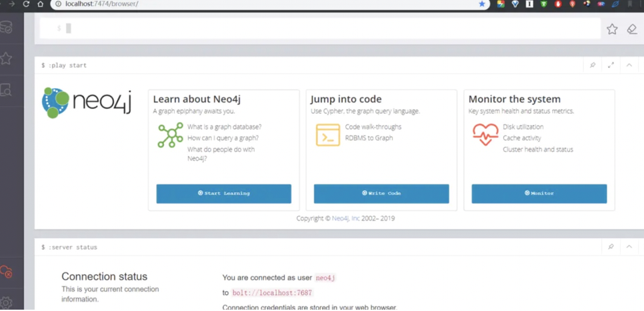Click the site information icon beside localhost
This screenshot has width=644, height=311.
coord(58,4)
